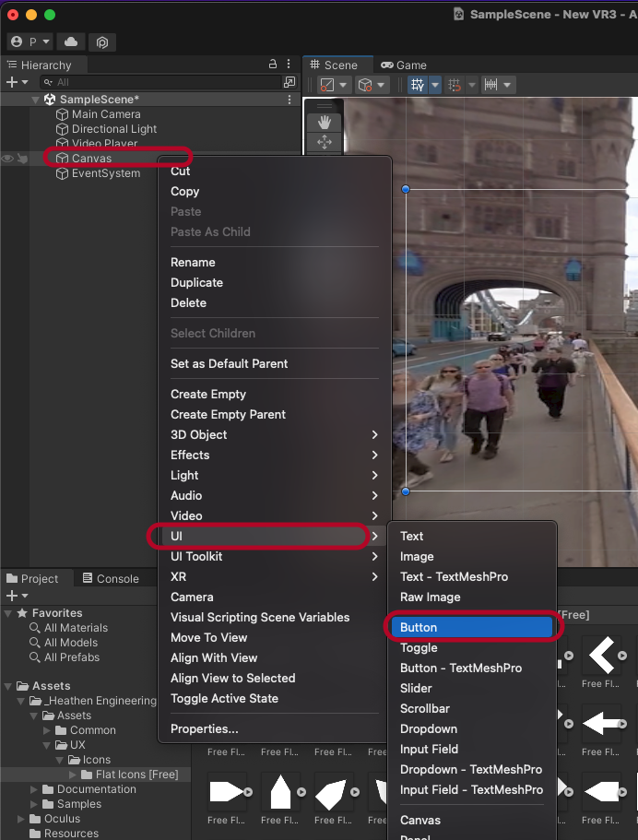Viewport: 638px width, 840px height.
Task: Select Button - TextMeshPro in the submenu
Action: (461, 668)
